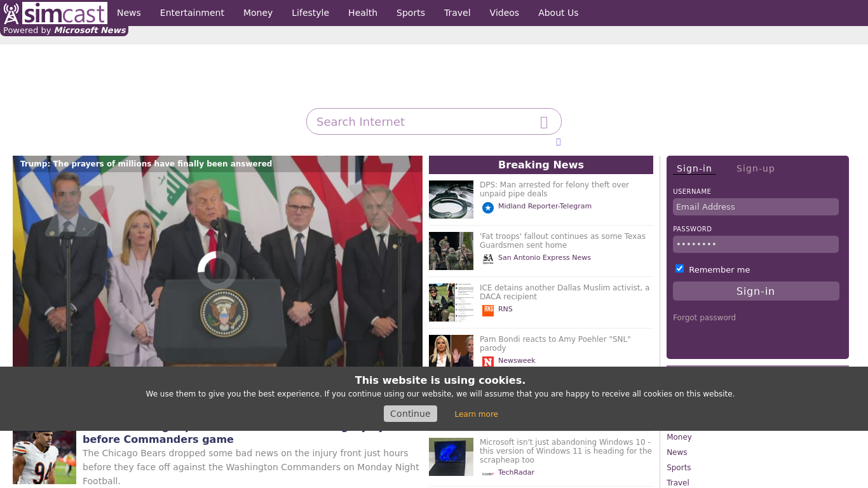
Task: Open the handcuffs DPS article thumbnail
Action: point(451,200)
